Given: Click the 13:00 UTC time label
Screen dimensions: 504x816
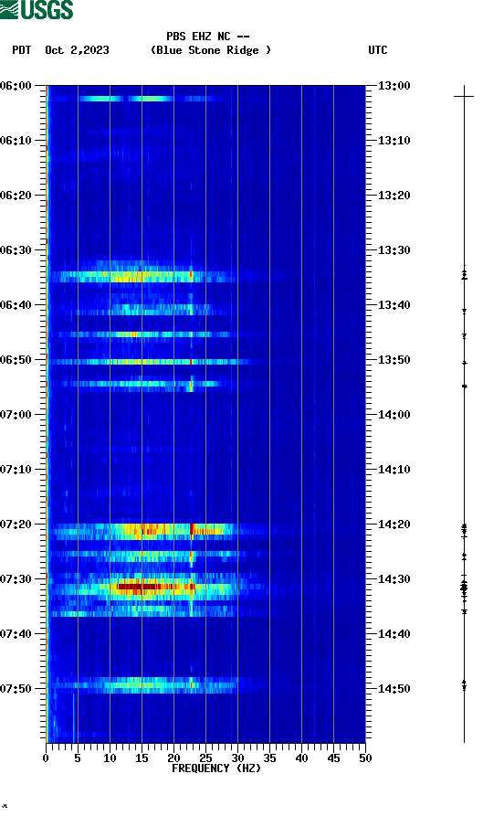Looking at the screenshot, I should tap(394, 85).
